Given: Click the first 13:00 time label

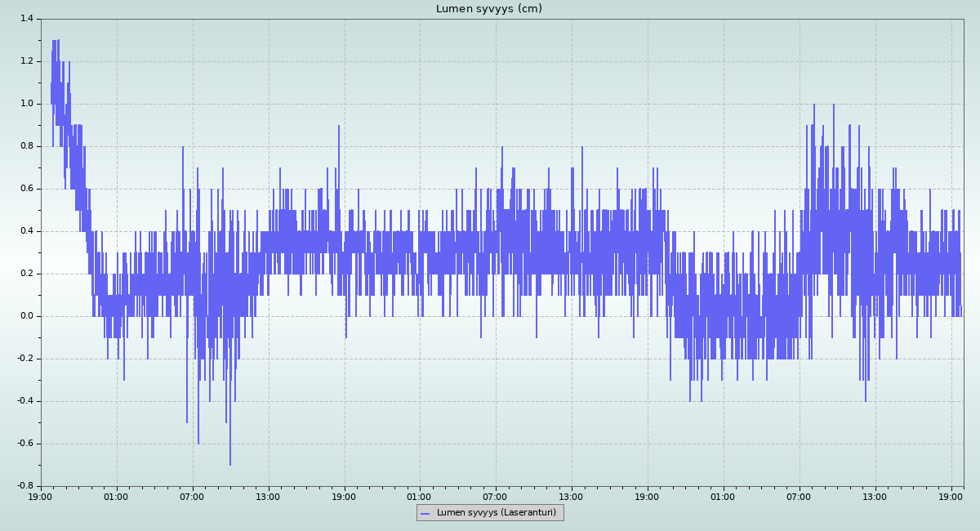Looking at the screenshot, I should click(268, 496).
